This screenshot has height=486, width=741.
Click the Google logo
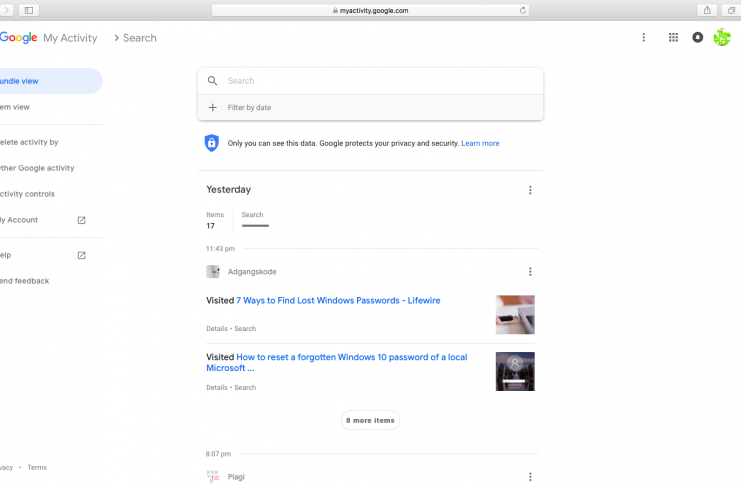(18, 37)
